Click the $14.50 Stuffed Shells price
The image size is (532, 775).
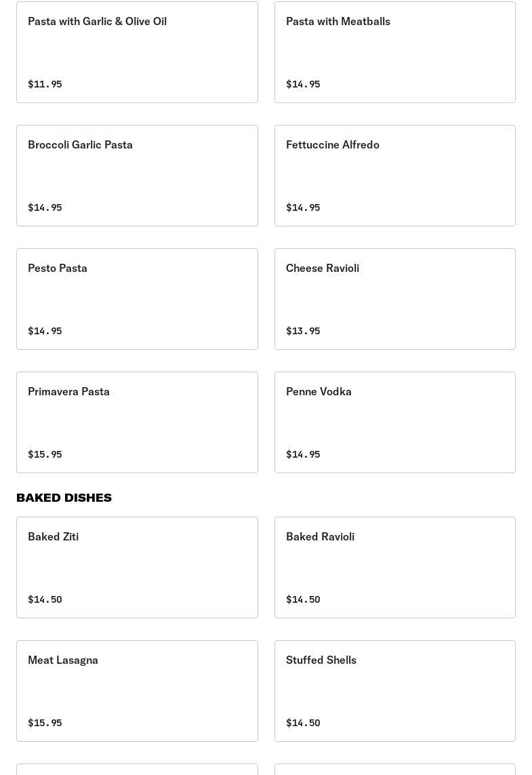pyautogui.click(x=303, y=723)
